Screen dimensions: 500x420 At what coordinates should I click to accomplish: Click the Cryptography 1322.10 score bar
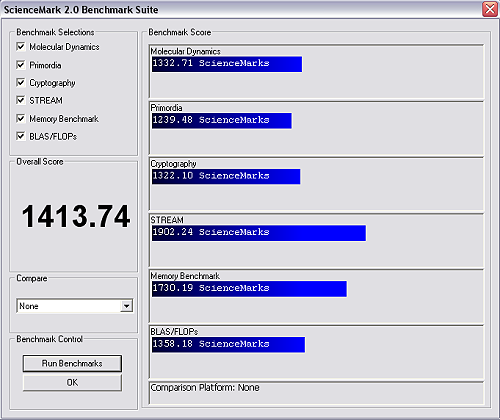click(x=226, y=176)
